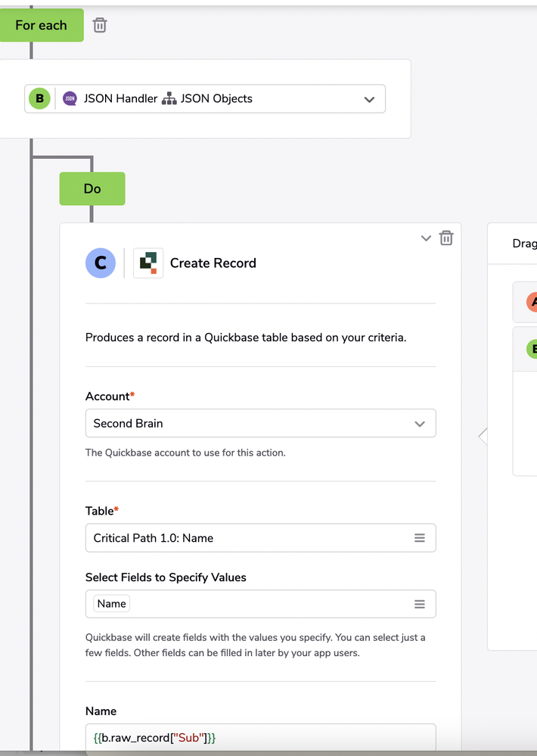537x756 pixels.
Task: Click the Critical Path 1.0: Name table field
Action: click(x=261, y=537)
